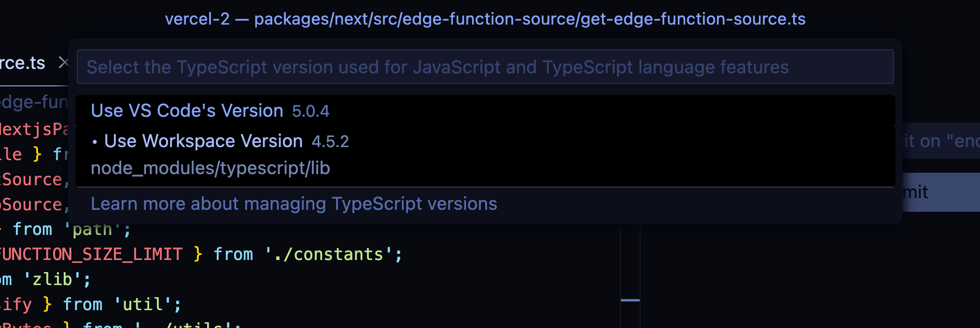The height and width of the screenshot is (328, 980).
Task: Click the active-version bullet beside Workspace Version
Action: coord(95,142)
